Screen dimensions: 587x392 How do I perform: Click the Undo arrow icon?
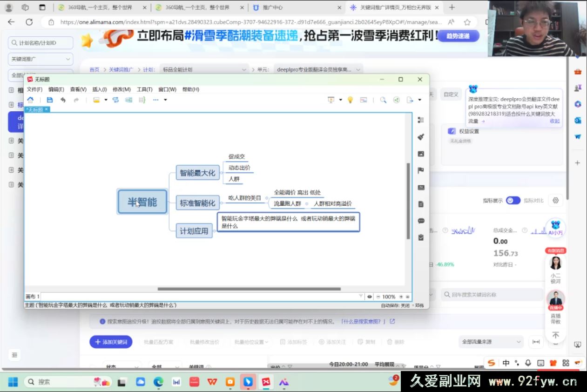point(63,100)
